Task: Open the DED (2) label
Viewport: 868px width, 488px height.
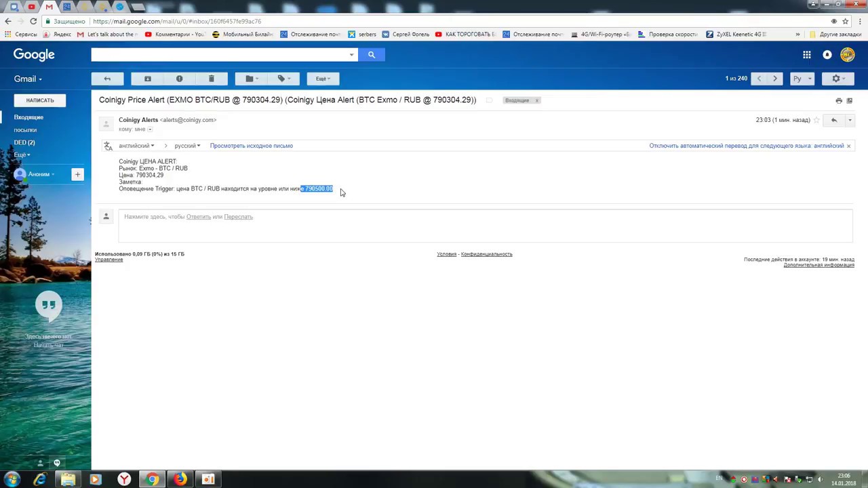Action: [x=24, y=142]
